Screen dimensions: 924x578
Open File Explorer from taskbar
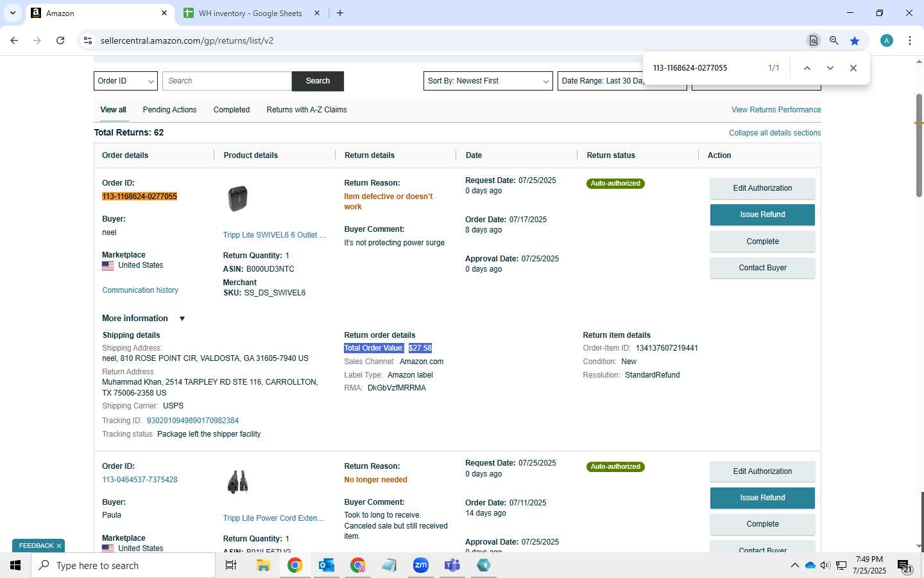pyautogui.click(x=263, y=565)
